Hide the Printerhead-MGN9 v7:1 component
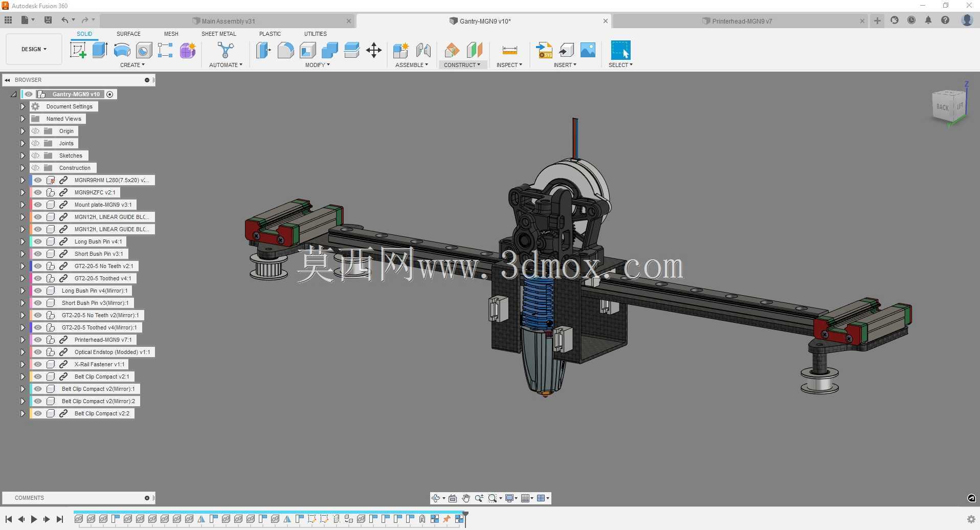The height and width of the screenshot is (530, 980). [x=38, y=340]
